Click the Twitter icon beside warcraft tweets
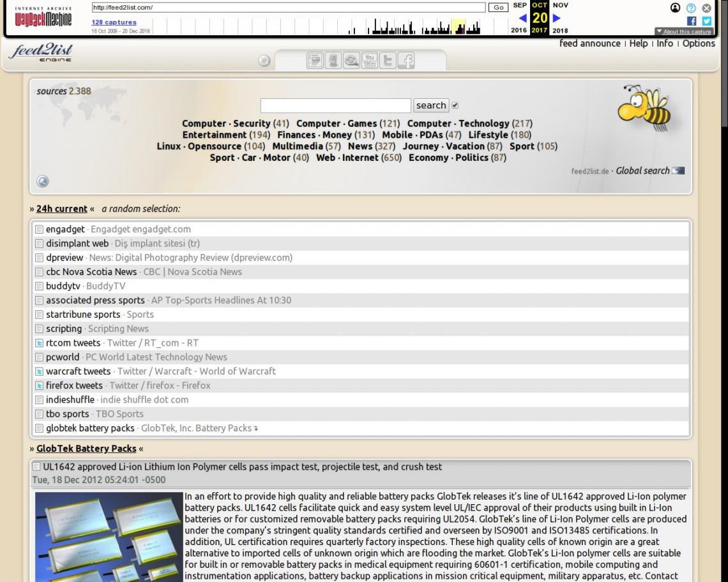 40,371
